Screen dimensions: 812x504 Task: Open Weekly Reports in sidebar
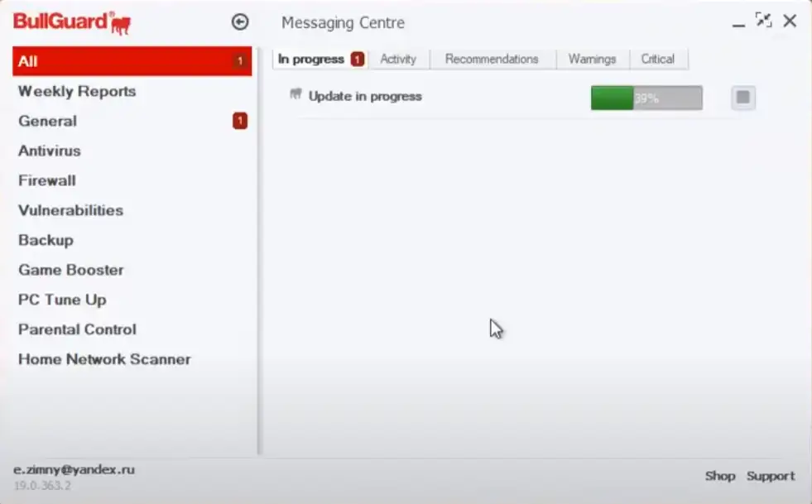pyautogui.click(x=77, y=91)
